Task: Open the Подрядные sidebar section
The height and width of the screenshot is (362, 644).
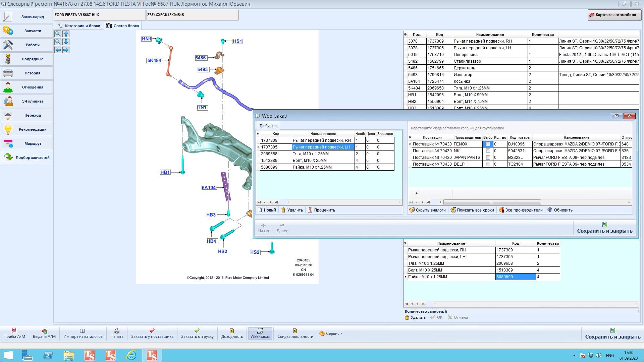Action: pyautogui.click(x=26, y=59)
